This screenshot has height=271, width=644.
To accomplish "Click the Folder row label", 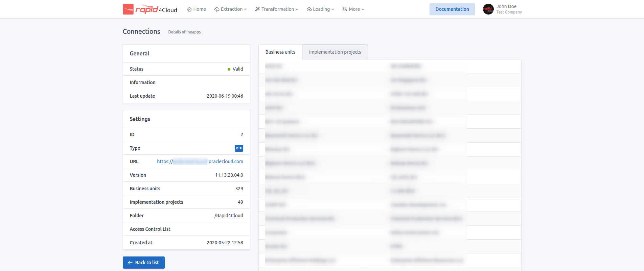I will point(137,216).
